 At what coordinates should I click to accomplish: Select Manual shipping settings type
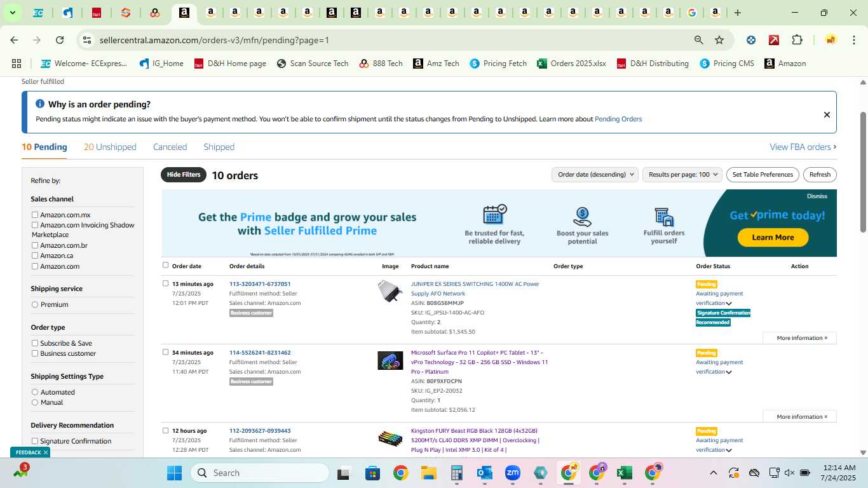pos(35,402)
